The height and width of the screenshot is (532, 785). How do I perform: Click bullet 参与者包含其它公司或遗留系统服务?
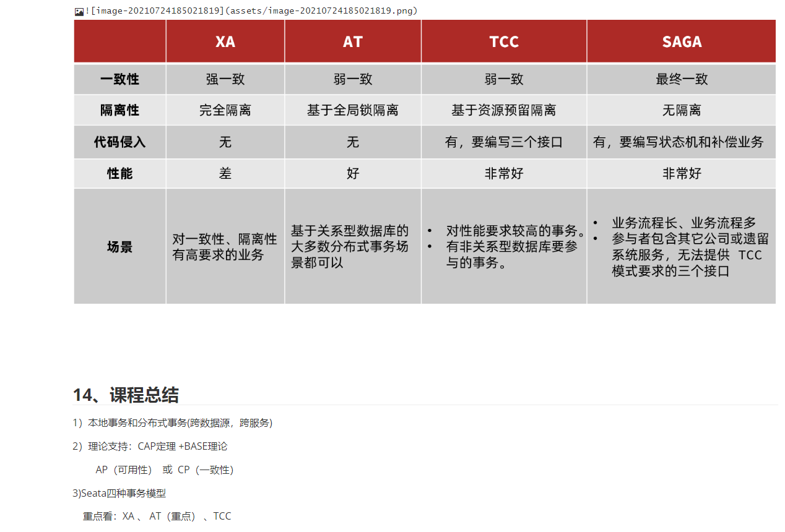(x=680, y=255)
